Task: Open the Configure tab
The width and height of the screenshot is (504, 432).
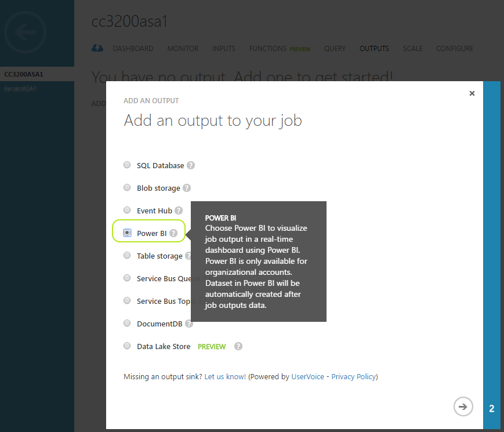Action: click(455, 49)
